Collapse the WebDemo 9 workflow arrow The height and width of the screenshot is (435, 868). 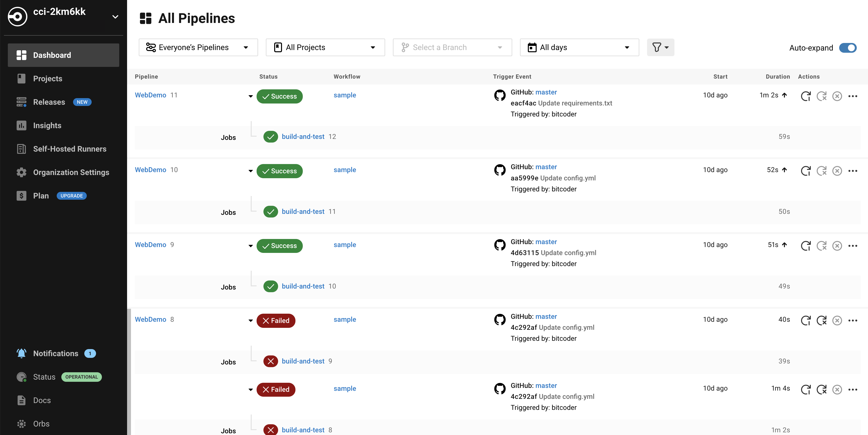coord(250,246)
